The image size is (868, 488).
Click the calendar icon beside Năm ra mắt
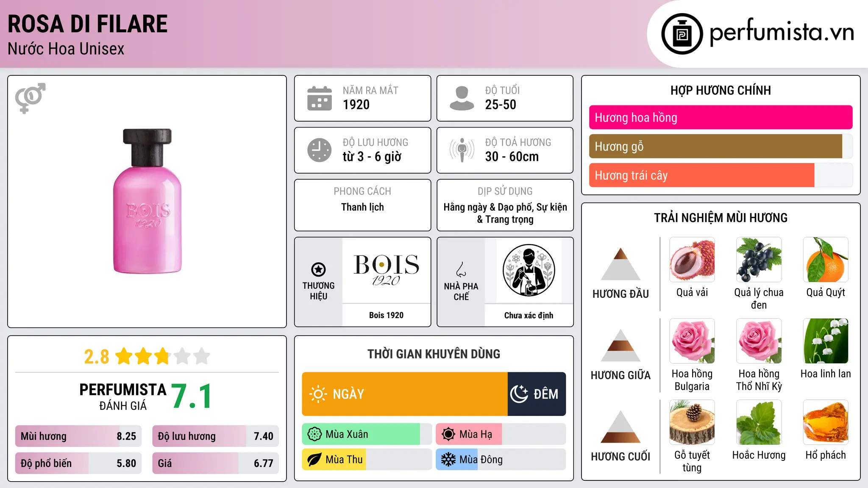point(320,98)
